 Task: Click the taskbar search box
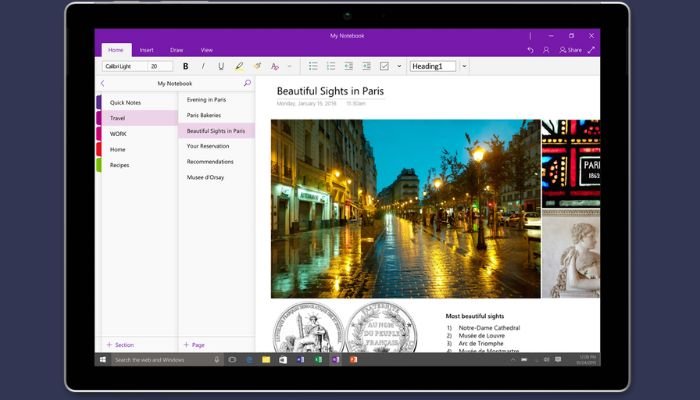pyautogui.click(x=167, y=359)
